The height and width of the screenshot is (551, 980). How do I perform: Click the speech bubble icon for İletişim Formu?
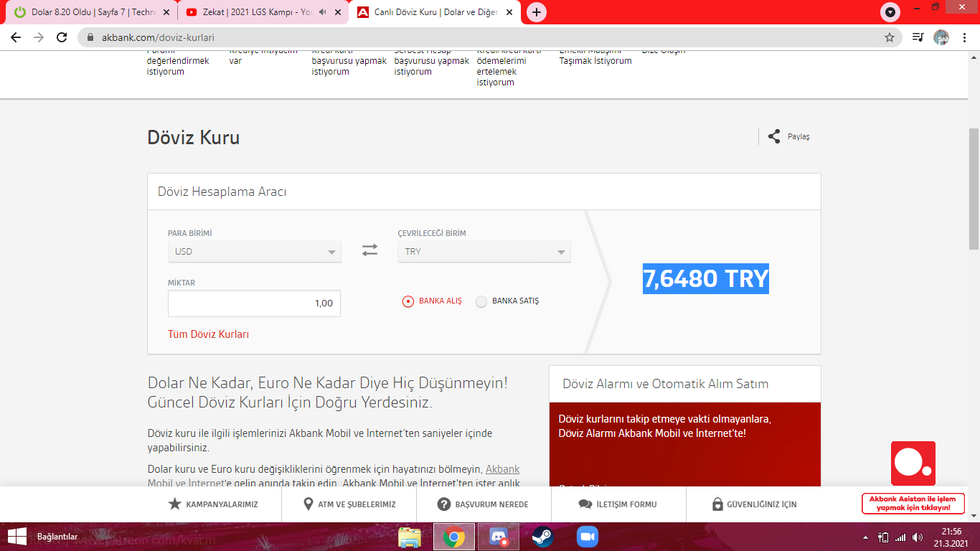585,504
